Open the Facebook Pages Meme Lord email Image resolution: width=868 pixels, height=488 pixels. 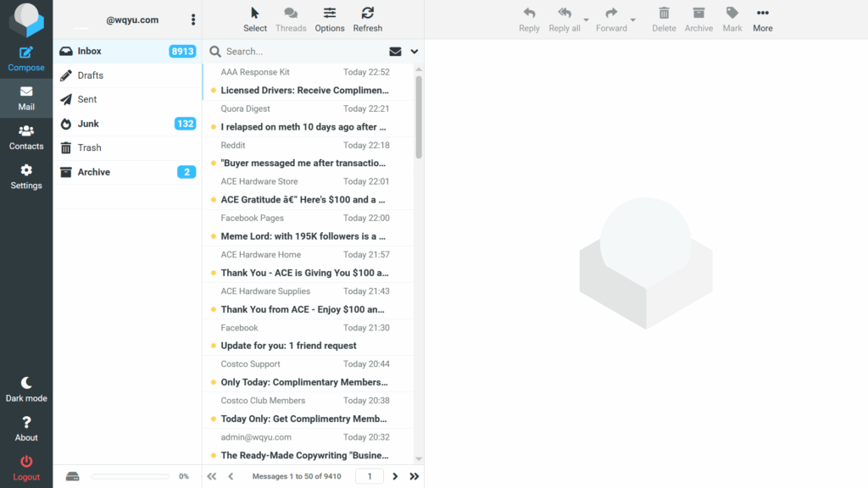pyautogui.click(x=309, y=227)
